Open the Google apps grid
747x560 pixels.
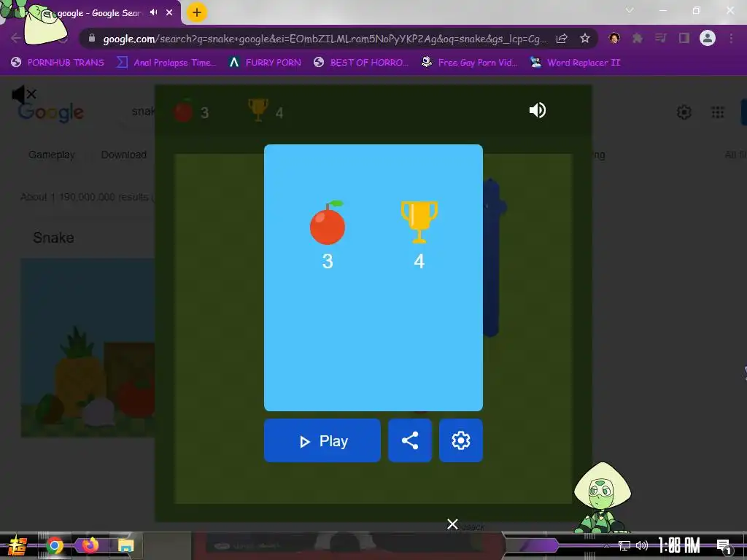(718, 112)
